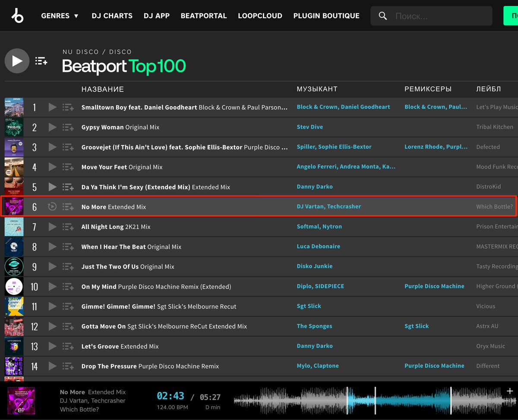The width and height of the screenshot is (518, 420).
Task: Play track 5 Da Ya Think I'm Sexy
Action: (x=52, y=187)
